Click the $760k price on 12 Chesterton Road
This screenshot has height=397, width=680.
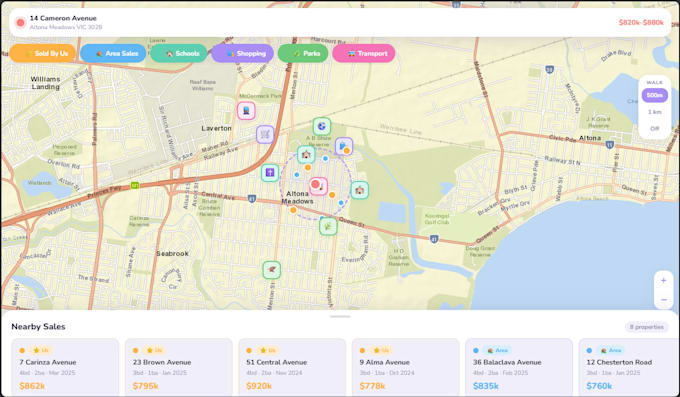pos(599,386)
